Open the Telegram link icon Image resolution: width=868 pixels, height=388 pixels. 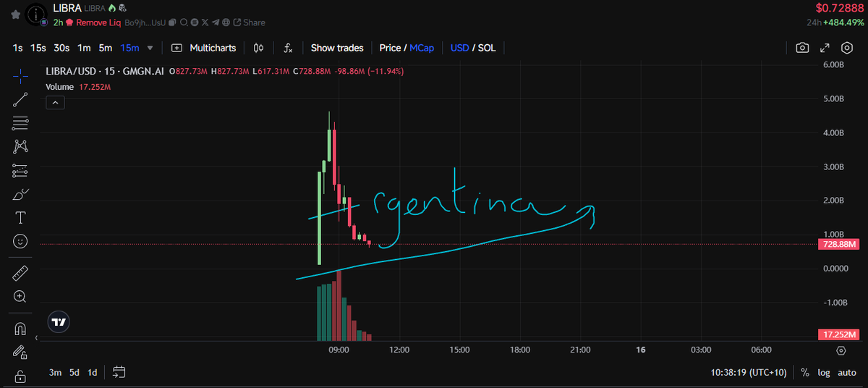coord(216,22)
